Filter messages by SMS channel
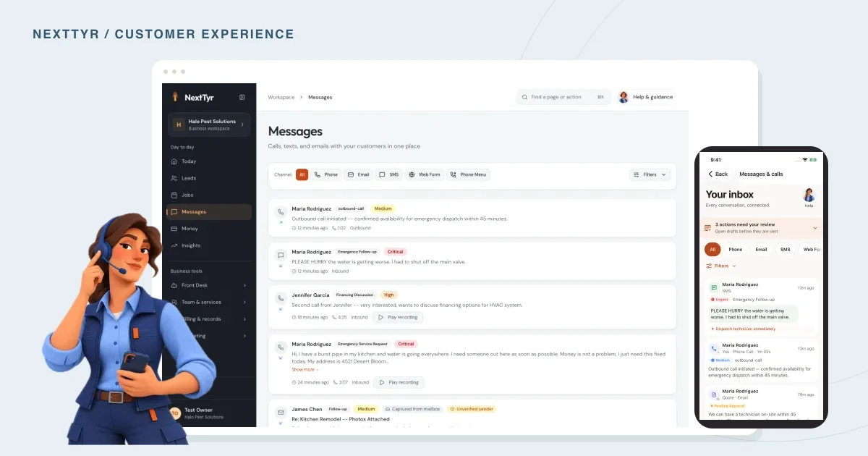868x456 pixels. (389, 174)
